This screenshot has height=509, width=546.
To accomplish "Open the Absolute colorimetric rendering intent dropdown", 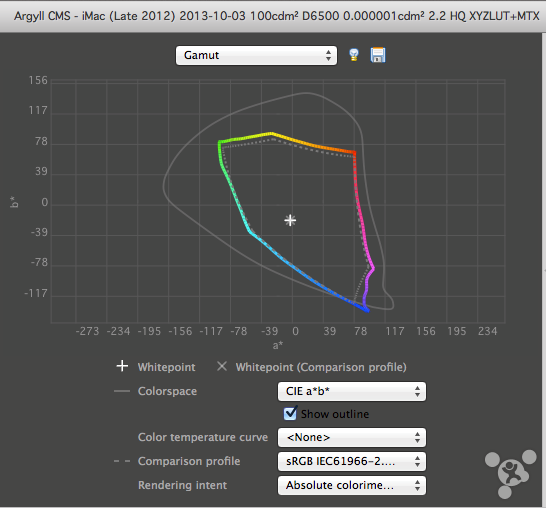I will pyautogui.click(x=352, y=485).
